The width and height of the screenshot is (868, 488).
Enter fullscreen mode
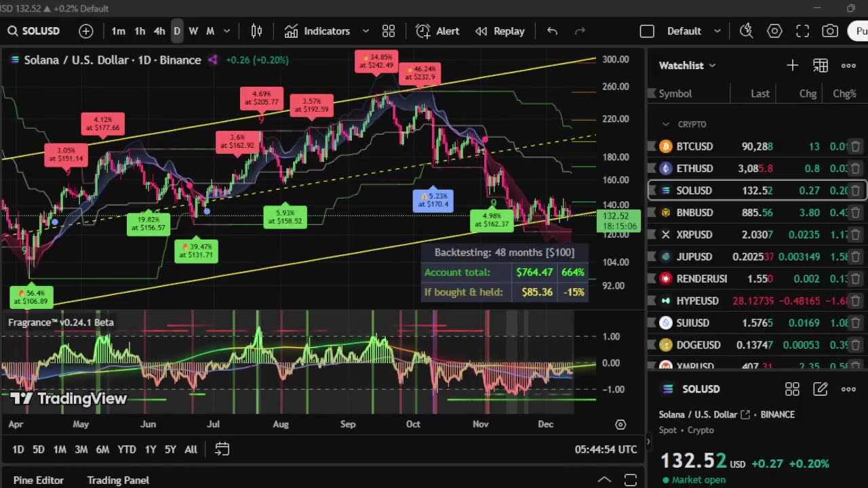point(802,31)
